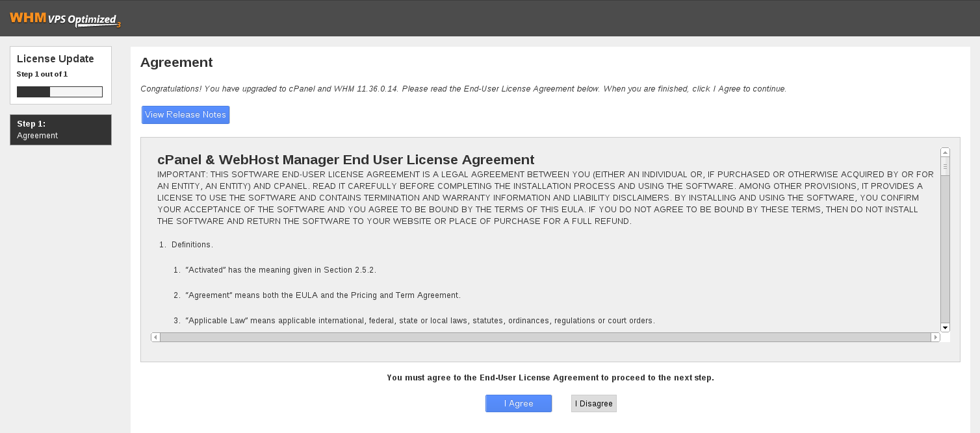Viewport: 980px width, 433px height.
Task: Click the Step 1 progress bar
Action: 59,92
